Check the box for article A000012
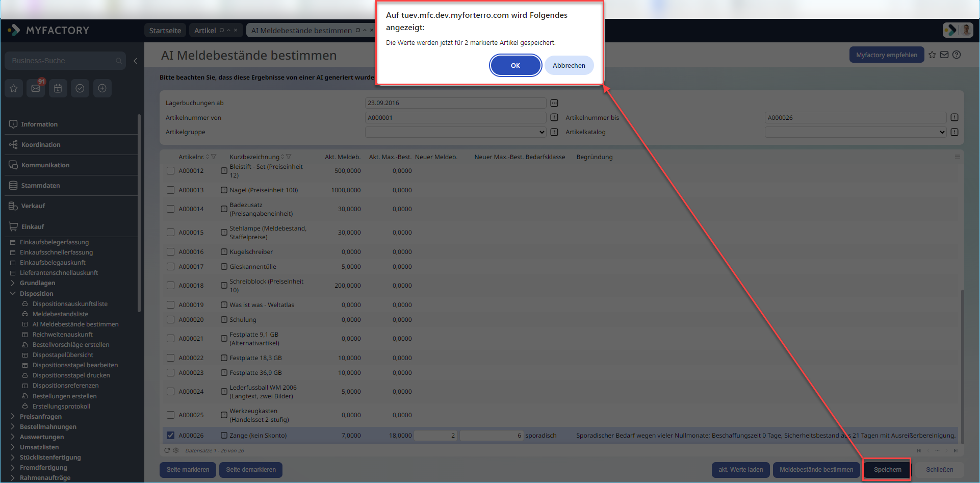This screenshot has height=483, width=980. click(171, 171)
